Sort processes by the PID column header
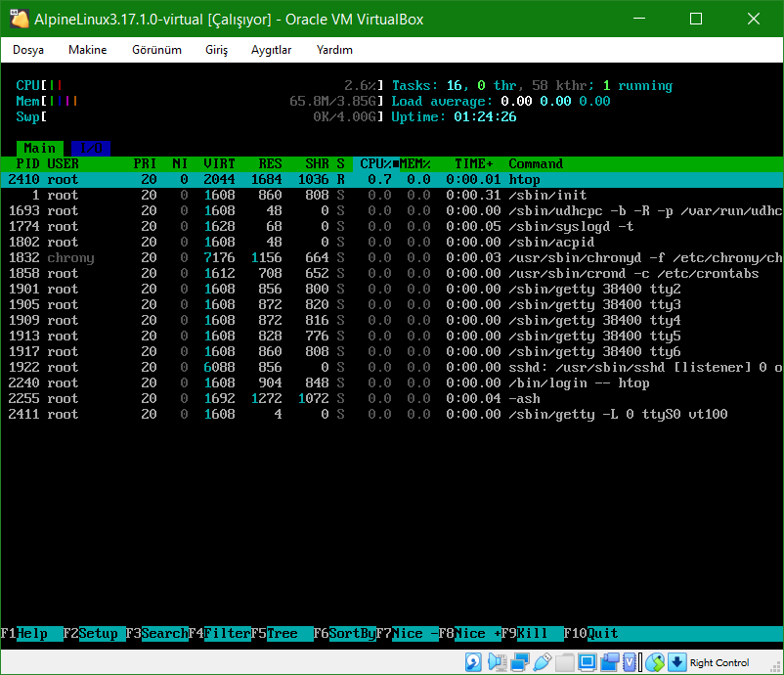Screen dimensions: 784x675 coord(28,163)
